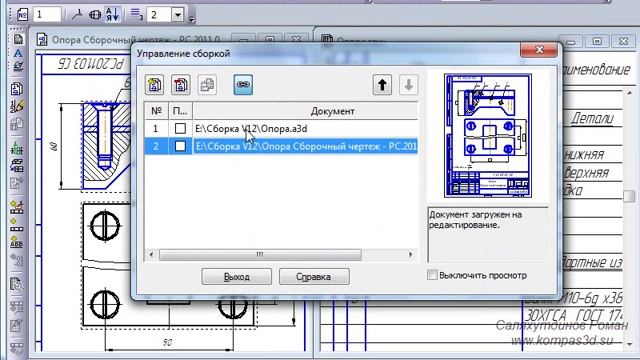This screenshot has height=360, width=640.
Task: Click the number field showing 1
Action: (47, 15)
